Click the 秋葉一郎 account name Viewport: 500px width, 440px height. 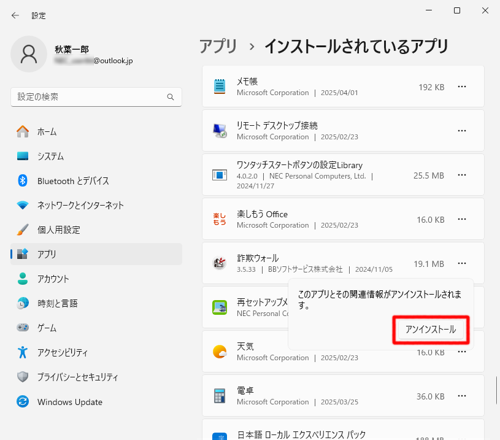tap(72, 49)
